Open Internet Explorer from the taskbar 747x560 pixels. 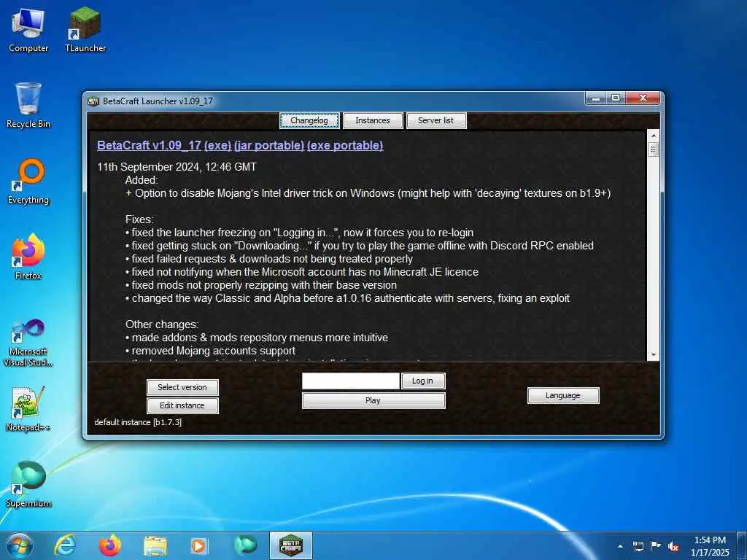[x=64, y=545]
